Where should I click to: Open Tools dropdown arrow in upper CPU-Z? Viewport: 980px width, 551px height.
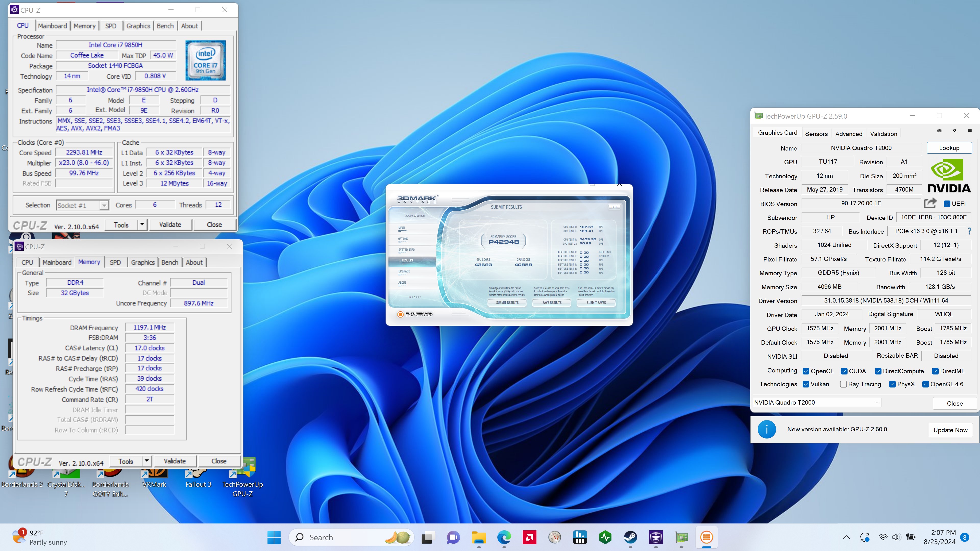click(x=142, y=224)
